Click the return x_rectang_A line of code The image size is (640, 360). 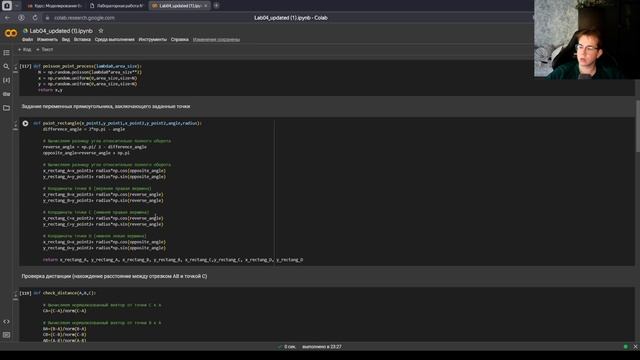click(173, 260)
